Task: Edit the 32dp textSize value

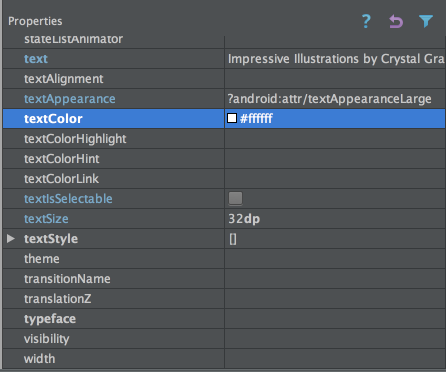Action: click(x=244, y=219)
